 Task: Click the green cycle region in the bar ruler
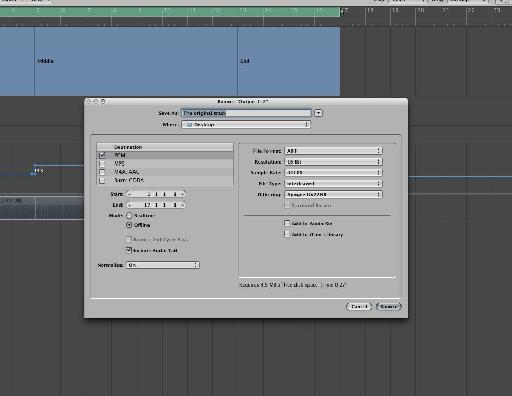170,11
